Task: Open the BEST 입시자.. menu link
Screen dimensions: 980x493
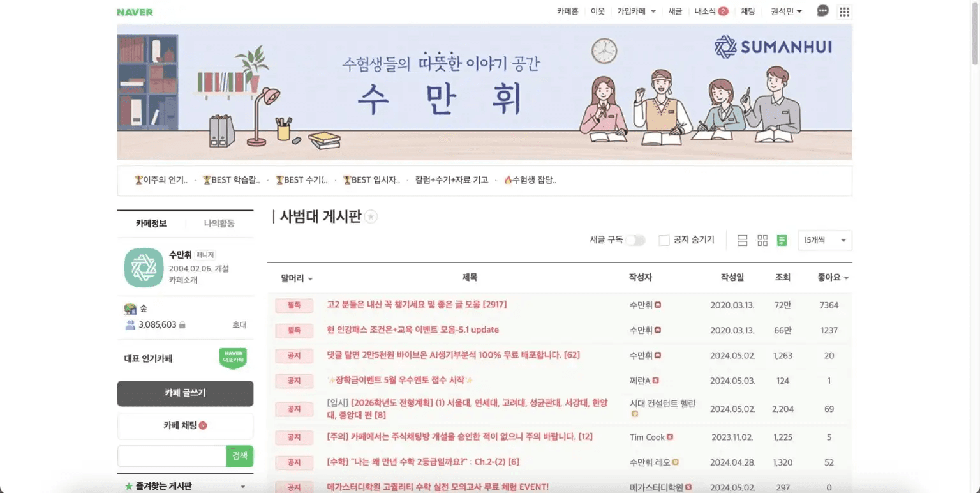Action: point(371,180)
